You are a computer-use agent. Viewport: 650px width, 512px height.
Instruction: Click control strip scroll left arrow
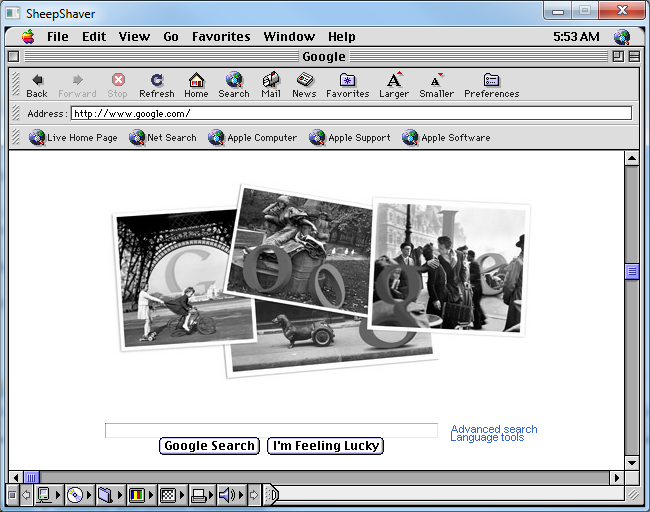click(26, 495)
